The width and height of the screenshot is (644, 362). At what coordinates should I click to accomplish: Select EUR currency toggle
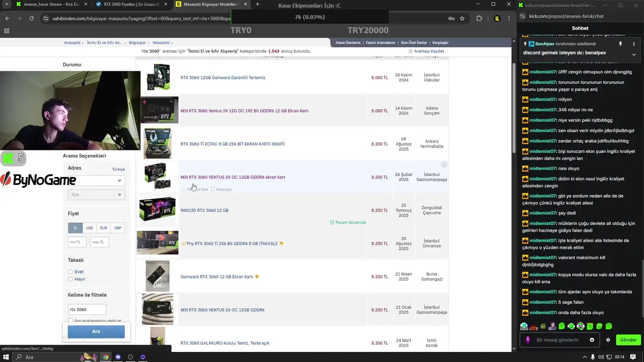pos(103,228)
